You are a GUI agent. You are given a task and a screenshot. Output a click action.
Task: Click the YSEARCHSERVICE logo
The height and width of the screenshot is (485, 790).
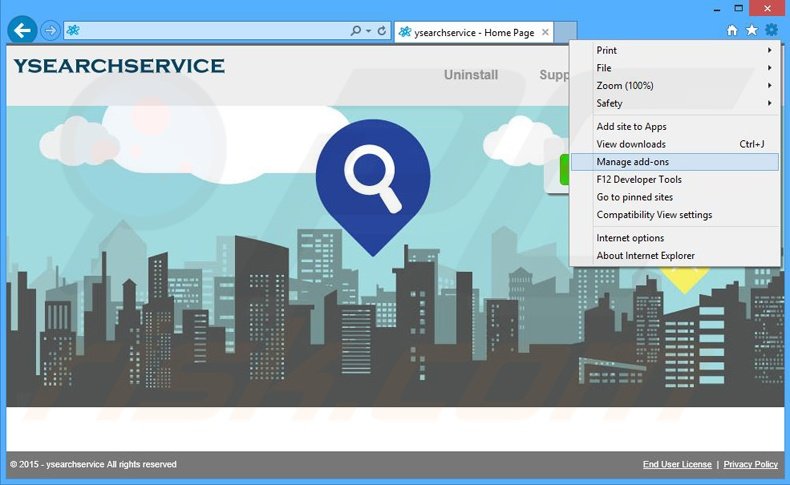(x=119, y=66)
